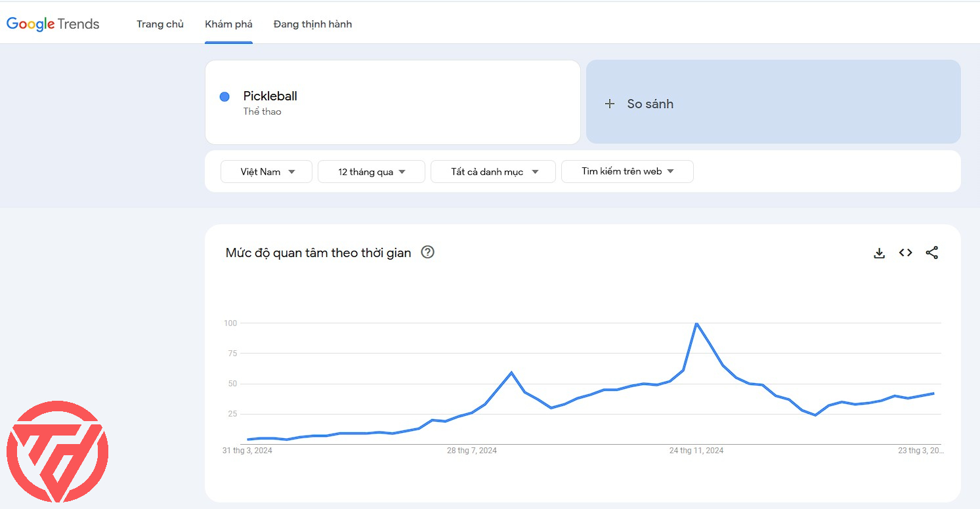Viewport: 980px width, 509px height.
Task: Open the Đang thịnh hành tab
Action: tap(312, 24)
